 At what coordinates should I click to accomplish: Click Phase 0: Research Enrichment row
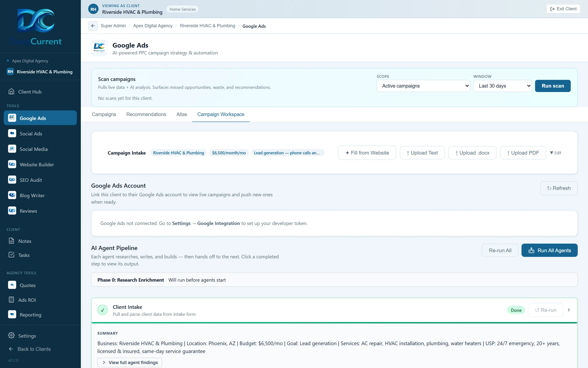(x=334, y=280)
